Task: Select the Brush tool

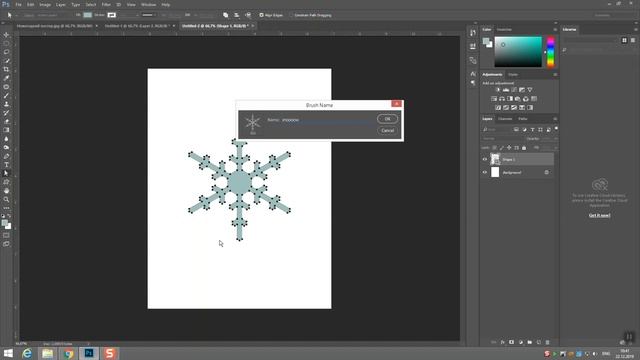Action: pos(6,96)
